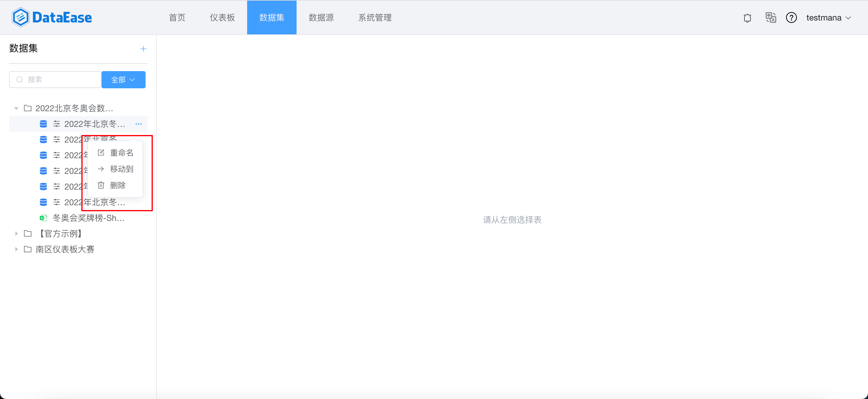Click the search magnifier icon
The height and width of the screenshot is (399, 868).
click(20, 80)
